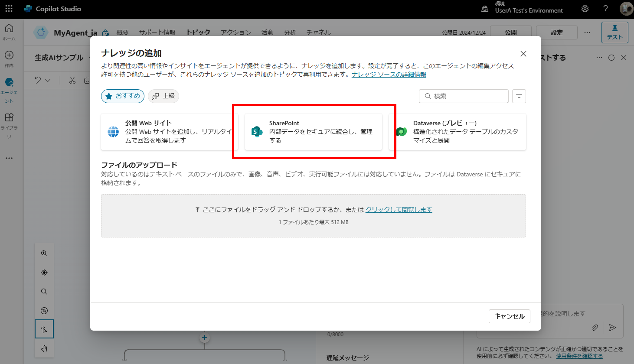
Task: Toggle the 上級 filter pill
Action: point(163,96)
